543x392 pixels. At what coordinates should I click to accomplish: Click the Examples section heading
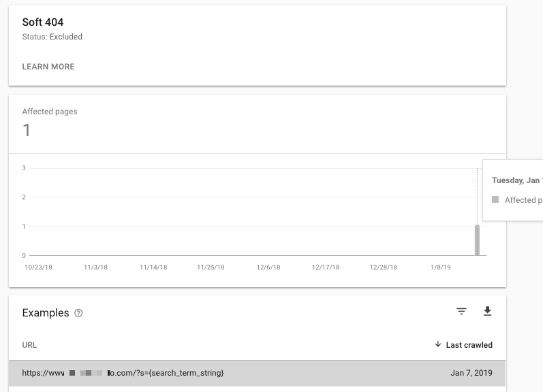[x=46, y=313]
